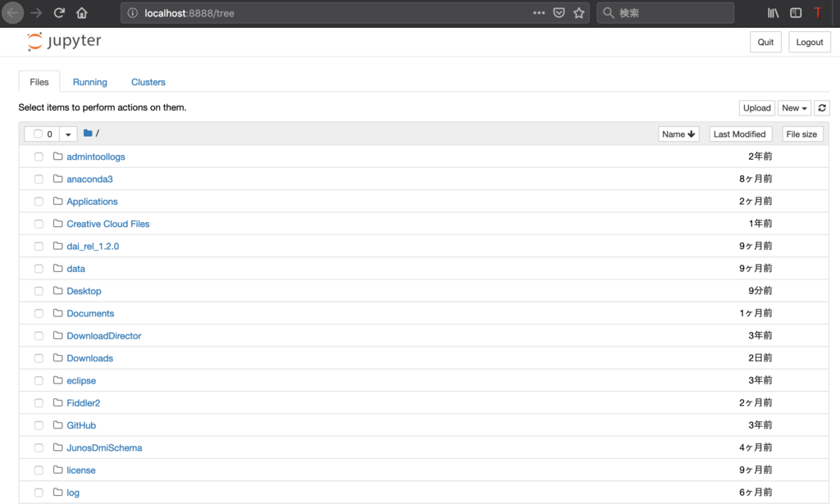840x504 pixels.
Task: Click the folder icon beside data
Action: (58, 268)
